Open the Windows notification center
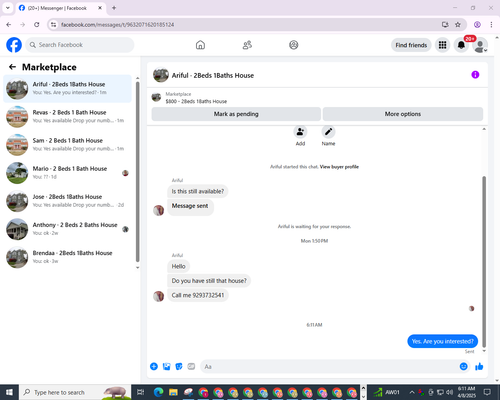Viewport: 500px width, 400px height. point(487,392)
